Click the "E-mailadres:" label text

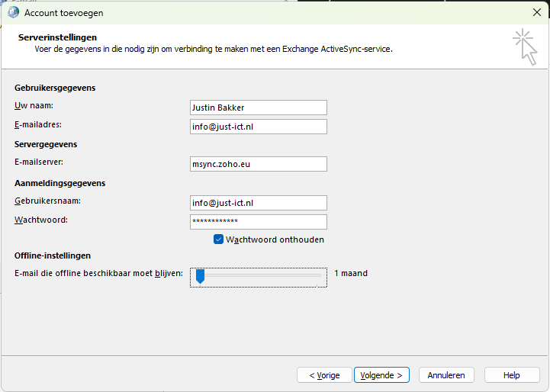[x=38, y=124]
